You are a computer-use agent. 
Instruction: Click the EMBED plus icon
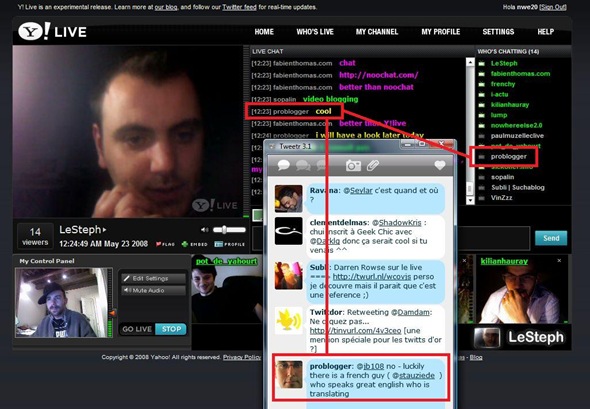tap(194, 244)
